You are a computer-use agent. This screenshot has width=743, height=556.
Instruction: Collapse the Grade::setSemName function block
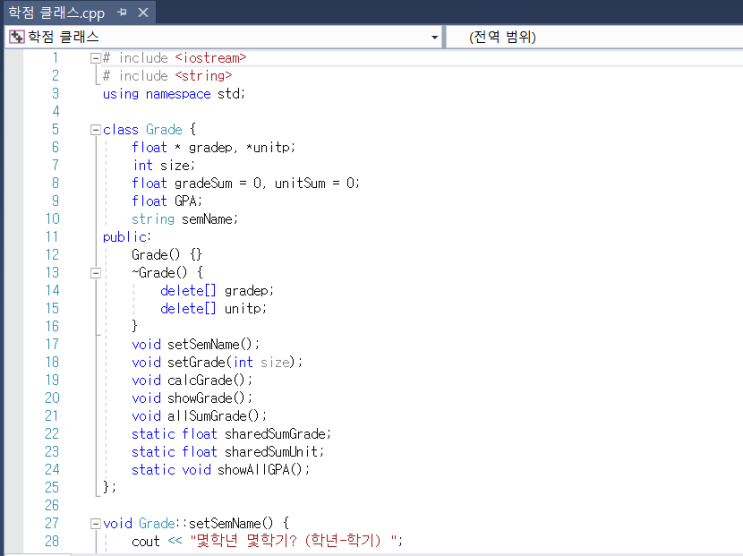pos(95,523)
